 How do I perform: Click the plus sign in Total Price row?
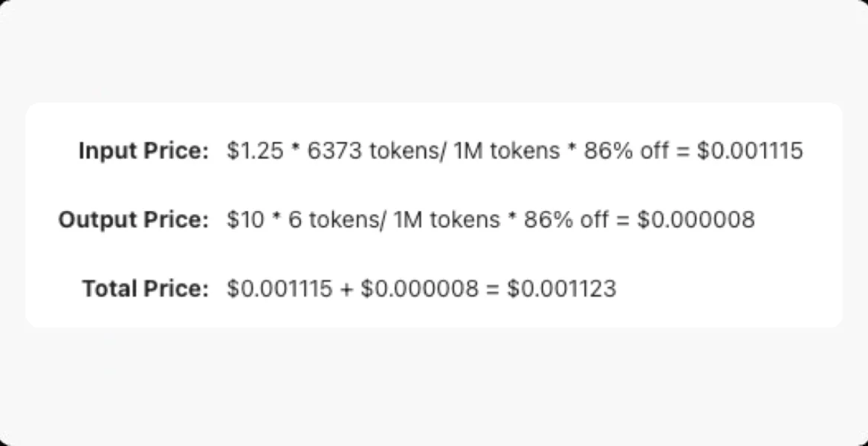tap(346, 288)
